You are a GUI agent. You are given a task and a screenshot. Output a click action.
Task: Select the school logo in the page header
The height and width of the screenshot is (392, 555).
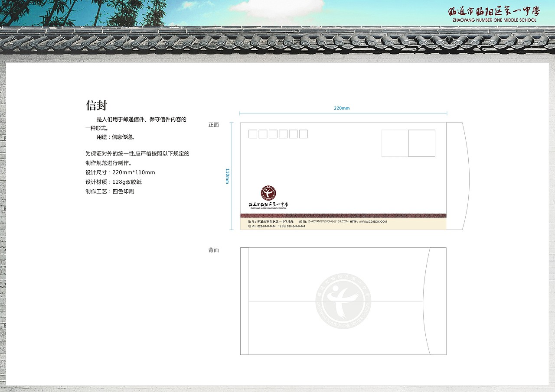coord(494,12)
